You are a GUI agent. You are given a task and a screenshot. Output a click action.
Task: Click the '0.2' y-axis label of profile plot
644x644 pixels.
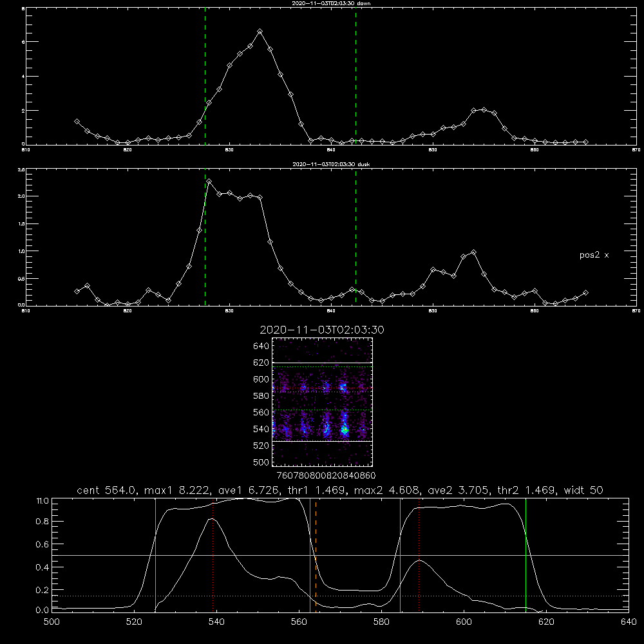[43, 590]
